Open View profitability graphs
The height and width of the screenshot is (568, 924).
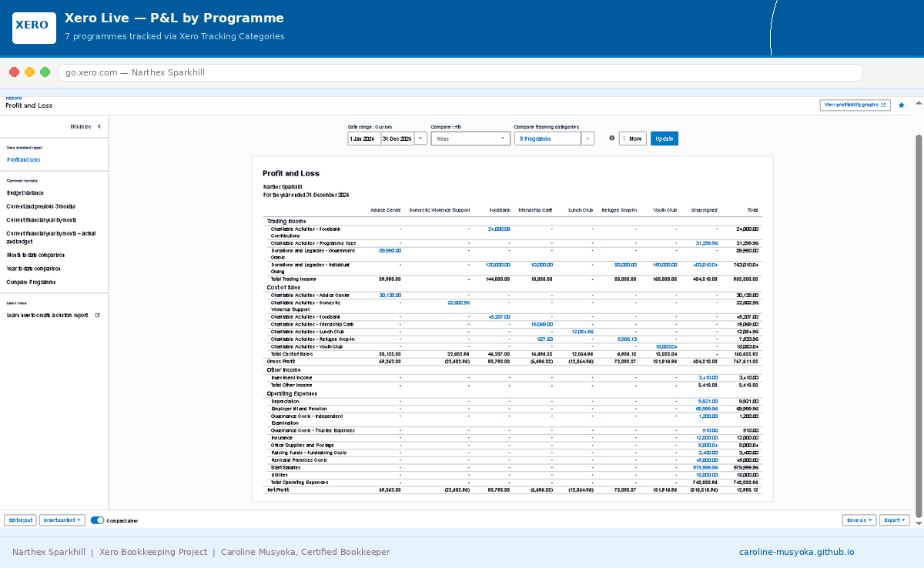(855, 105)
